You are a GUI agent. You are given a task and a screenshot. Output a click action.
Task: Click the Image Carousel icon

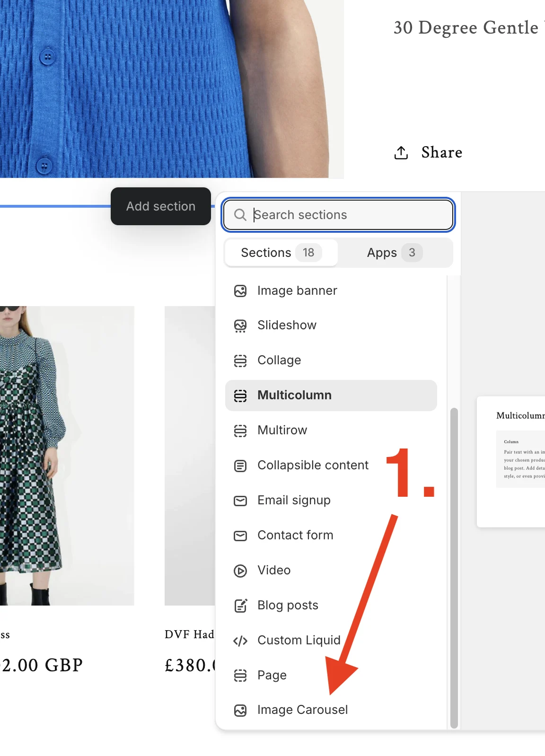coord(240,711)
